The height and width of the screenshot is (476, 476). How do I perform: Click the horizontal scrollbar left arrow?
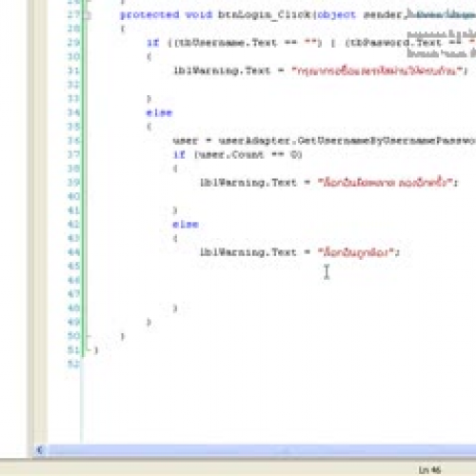(x=39, y=450)
